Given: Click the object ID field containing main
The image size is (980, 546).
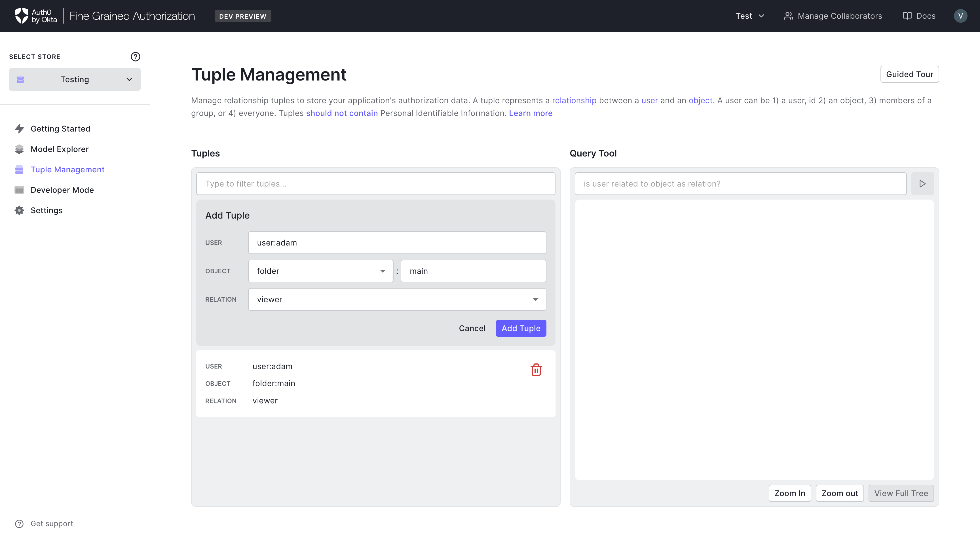Looking at the screenshot, I should (x=473, y=271).
